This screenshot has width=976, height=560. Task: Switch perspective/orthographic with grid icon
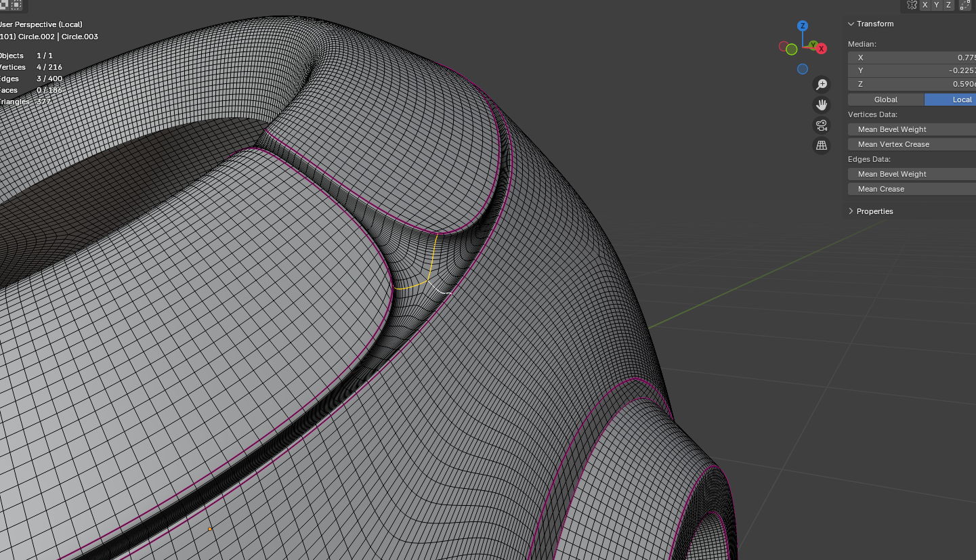822,146
